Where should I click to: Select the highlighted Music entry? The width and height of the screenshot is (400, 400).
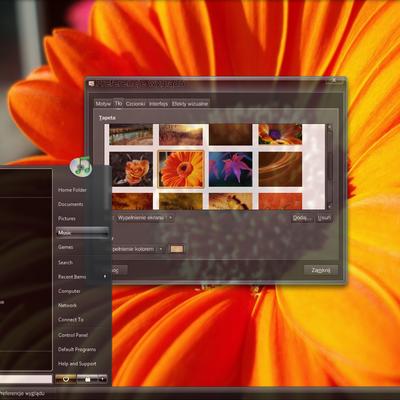pos(82,233)
